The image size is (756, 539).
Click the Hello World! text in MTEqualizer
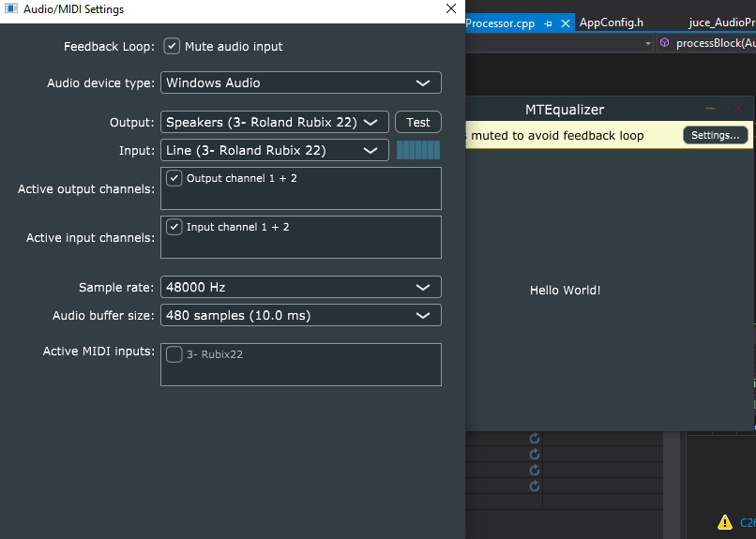(x=565, y=291)
